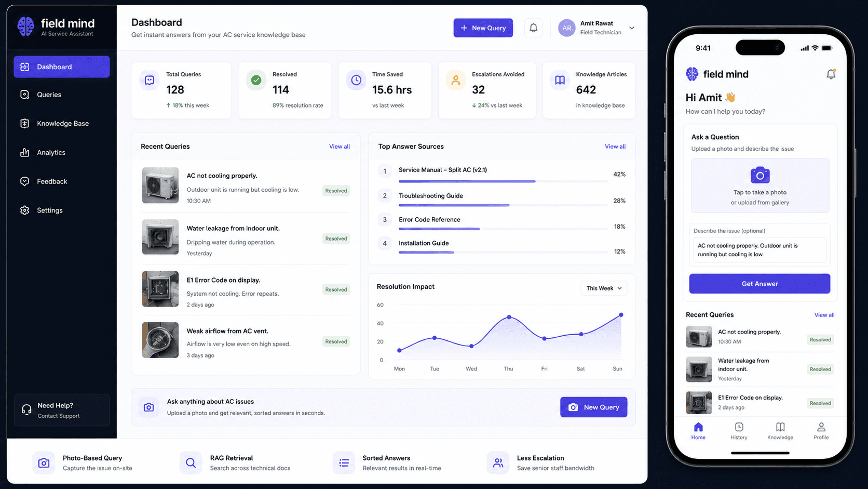Switch to History tab on phone

tap(739, 431)
